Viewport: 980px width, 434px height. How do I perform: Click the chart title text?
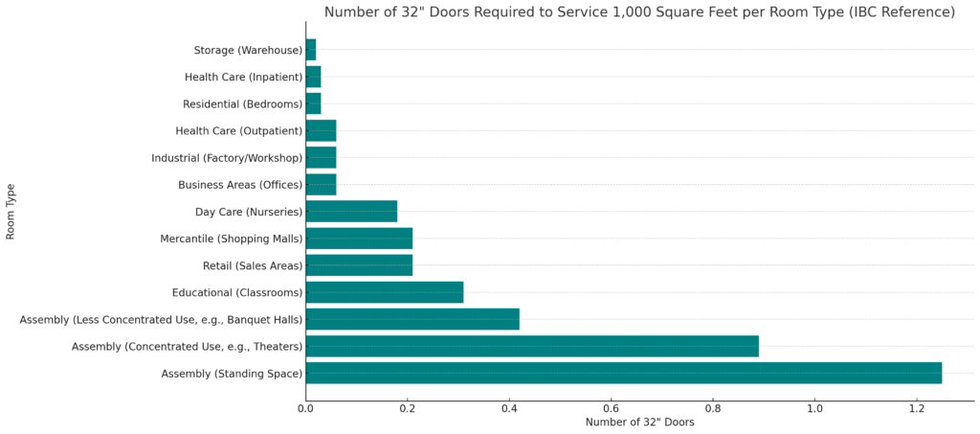coord(639,12)
